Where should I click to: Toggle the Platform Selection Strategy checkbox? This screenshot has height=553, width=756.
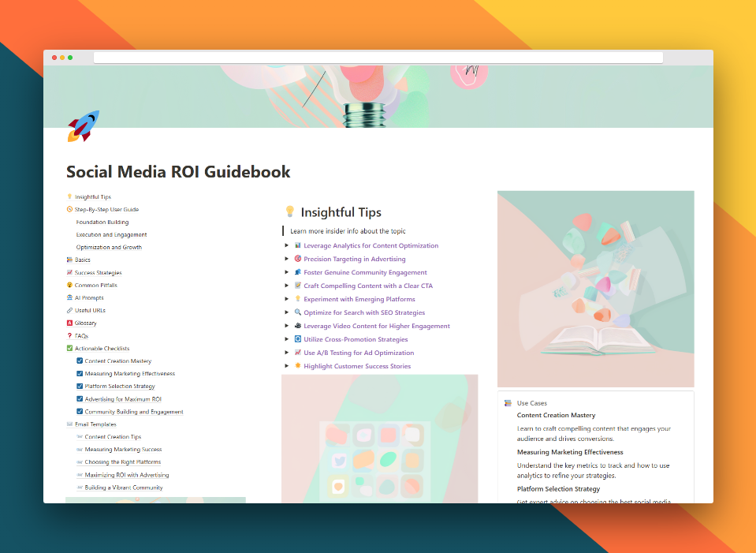(x=80, y=386)
